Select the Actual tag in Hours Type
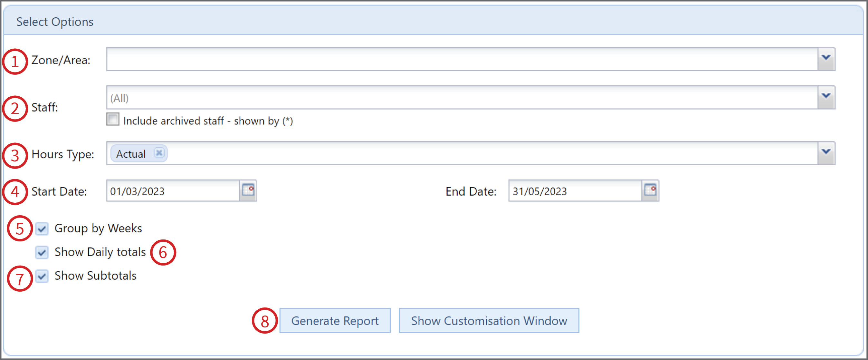 click(131, 153)
